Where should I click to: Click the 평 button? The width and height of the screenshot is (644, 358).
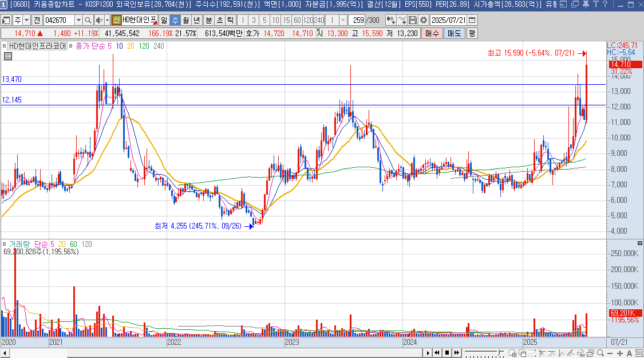(472, 33)
